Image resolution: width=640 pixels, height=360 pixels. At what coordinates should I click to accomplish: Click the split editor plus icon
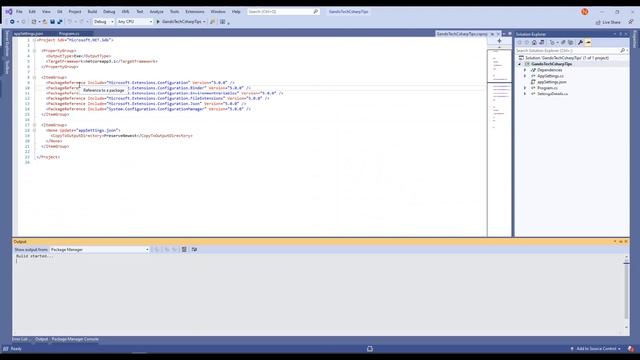499,41
